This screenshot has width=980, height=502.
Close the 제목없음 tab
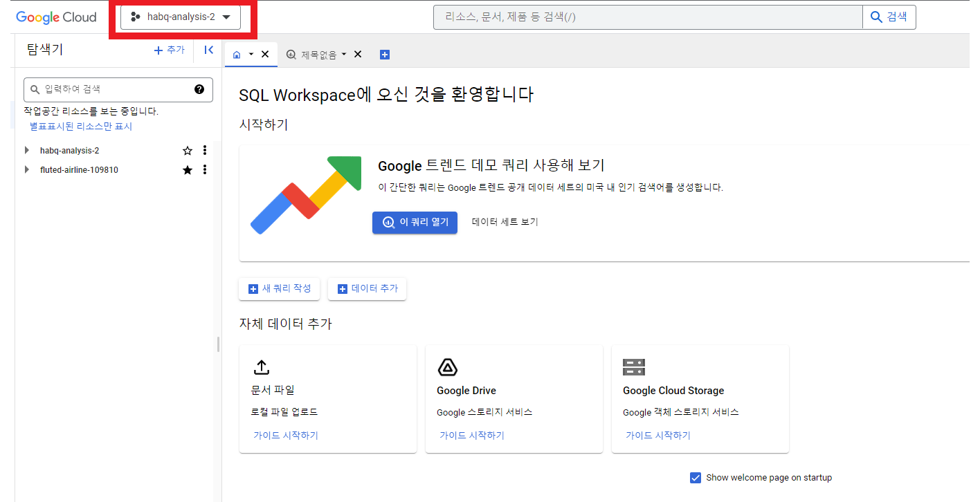pos(358,55)
